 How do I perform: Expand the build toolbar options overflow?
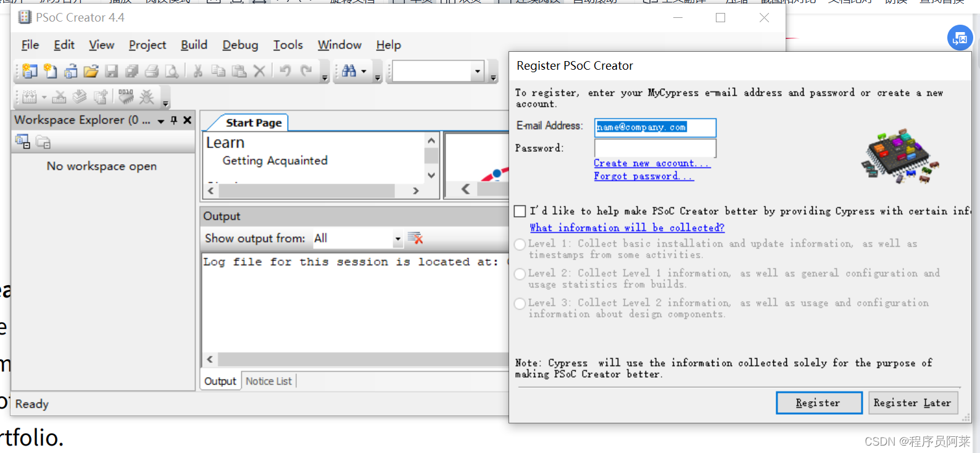click(x=165, y=98)
